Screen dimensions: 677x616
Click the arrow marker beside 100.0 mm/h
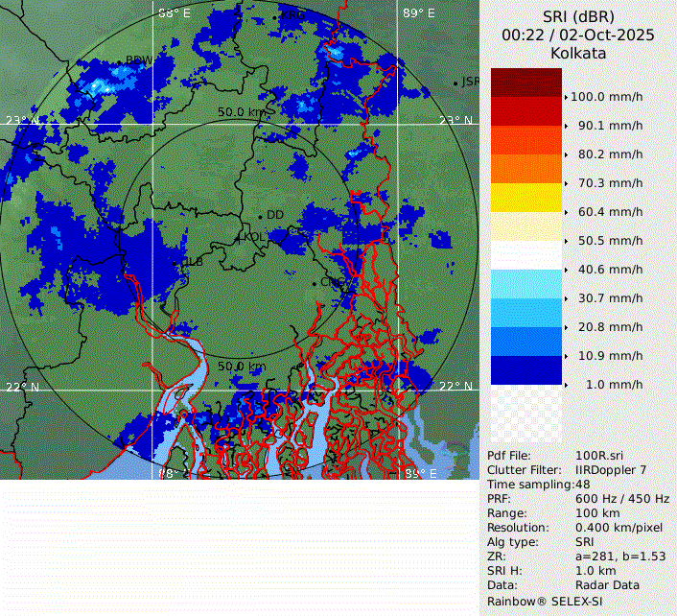pyautogui.click(x=566, y=97)
